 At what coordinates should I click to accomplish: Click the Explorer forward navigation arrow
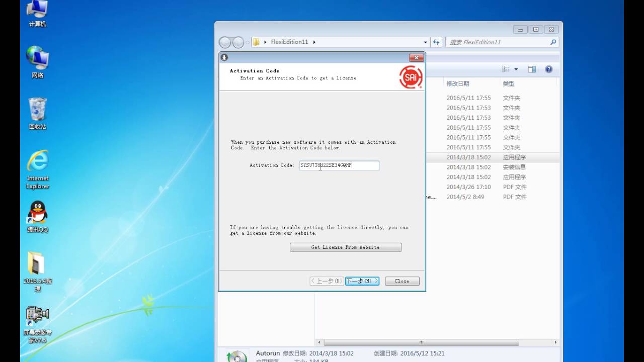click(238, 42)
